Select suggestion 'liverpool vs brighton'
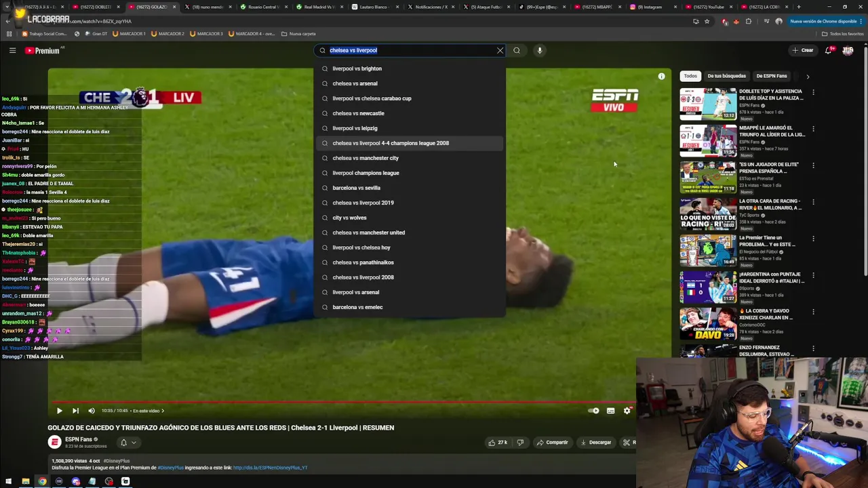The image size is (868, 488). click(410, 68)
